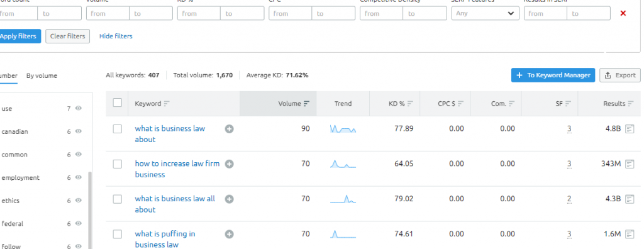Check box for 'what is puffing in business law'
This screenshot has width=644, height=249.
coord(118,234)
